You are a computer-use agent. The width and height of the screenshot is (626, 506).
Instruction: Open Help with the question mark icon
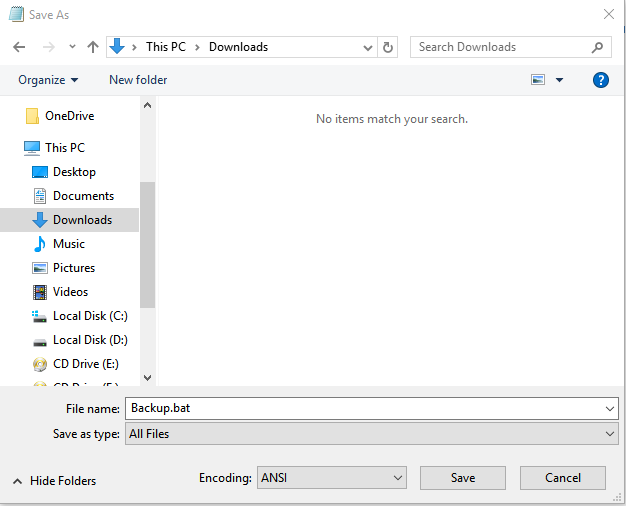tap(600, 80)
